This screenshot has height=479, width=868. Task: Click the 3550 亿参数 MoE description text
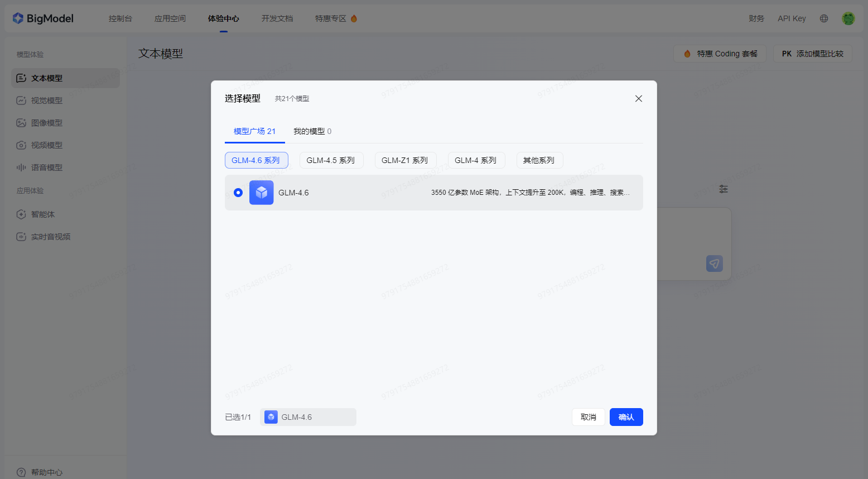[x=530, y=193]
